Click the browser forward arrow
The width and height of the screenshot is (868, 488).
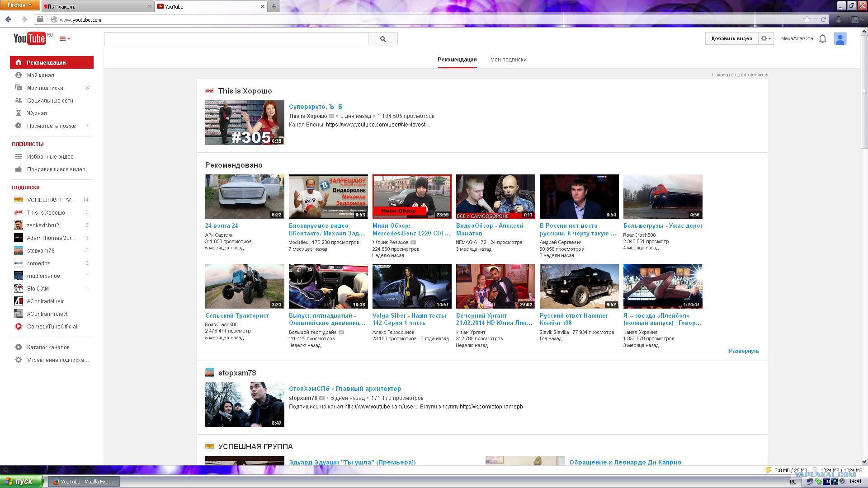(24, 19)
